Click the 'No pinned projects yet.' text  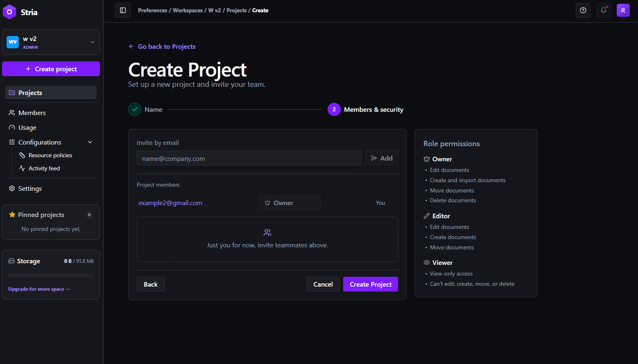tap(51, 229)
